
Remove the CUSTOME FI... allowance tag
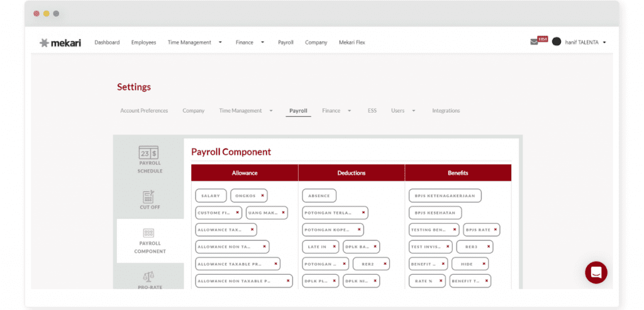pyautogui.click(x=237, y=213)
